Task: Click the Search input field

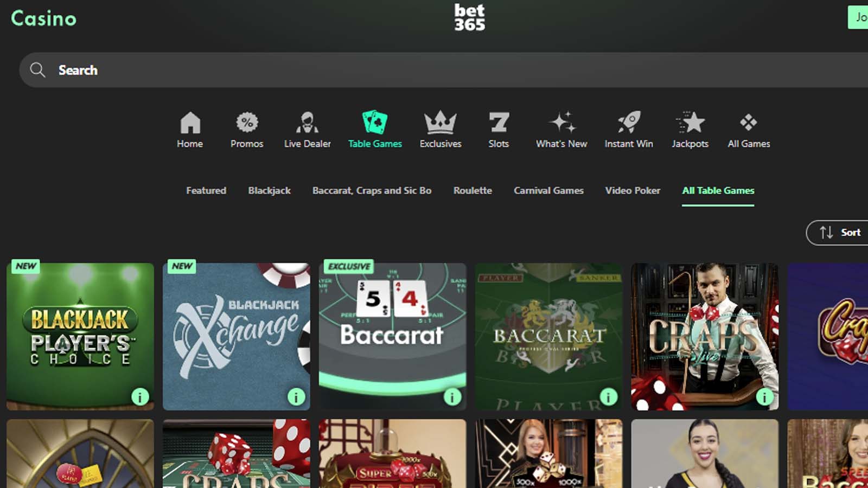Action: point(444,70)
